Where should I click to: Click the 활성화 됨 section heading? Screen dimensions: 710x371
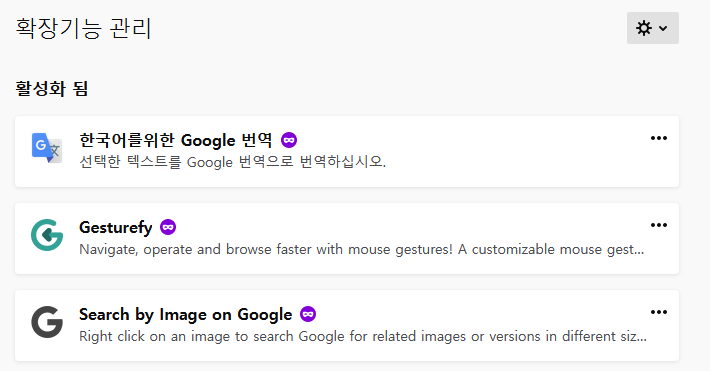click(x=52, y=88)
